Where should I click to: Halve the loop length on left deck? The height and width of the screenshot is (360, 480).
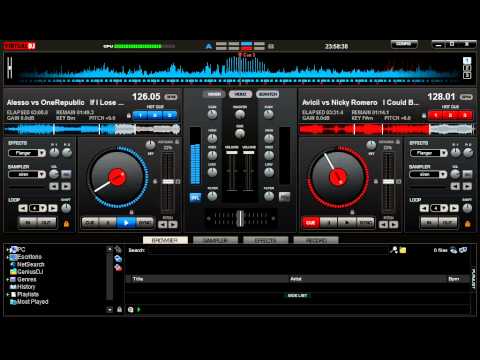(x=23, y=208)
